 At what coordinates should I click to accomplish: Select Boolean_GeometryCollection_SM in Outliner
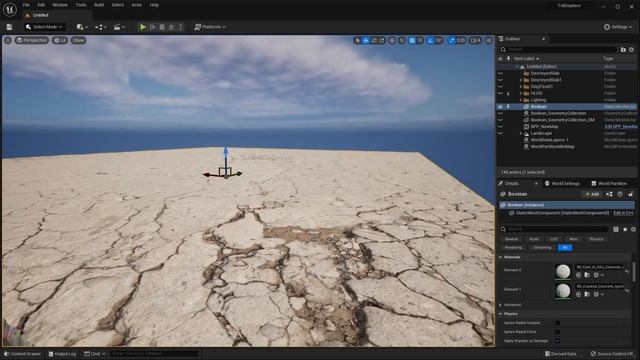(562, 120)
